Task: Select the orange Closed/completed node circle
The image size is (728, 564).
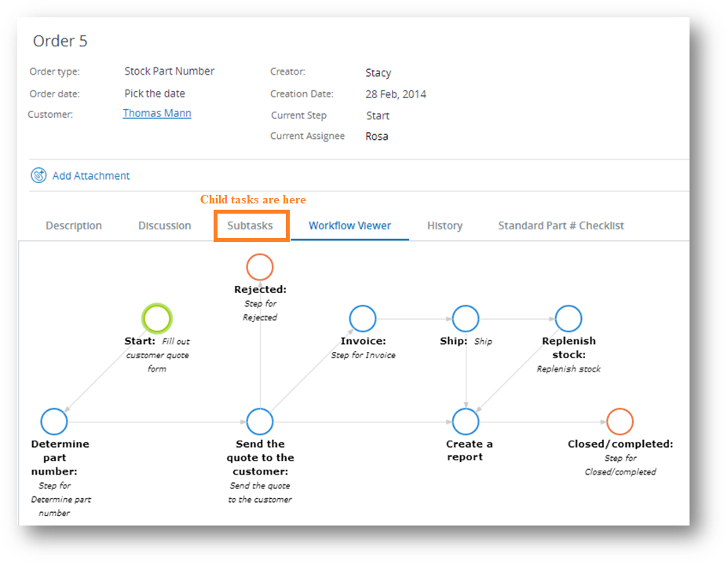Action: (620, 422)
